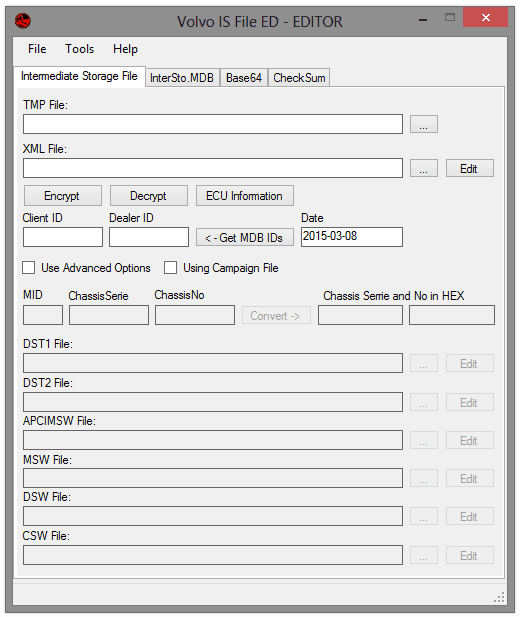Click Edit button for DST2 File
This screenshot has width=520, height=617.
(x=469, y=402)
